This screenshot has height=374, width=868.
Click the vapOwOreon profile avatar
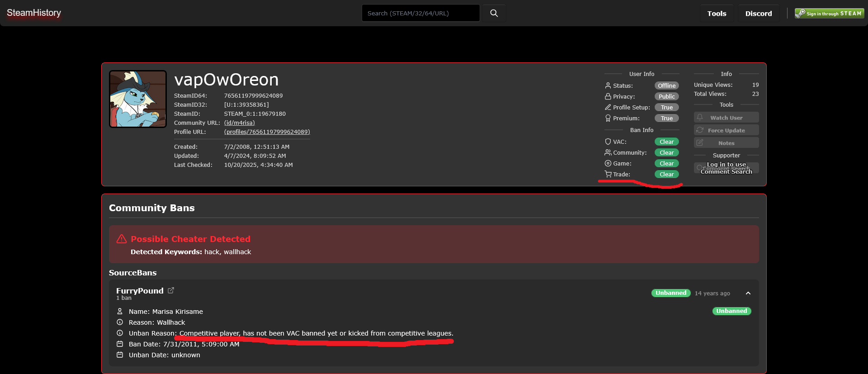click(138, 99)
